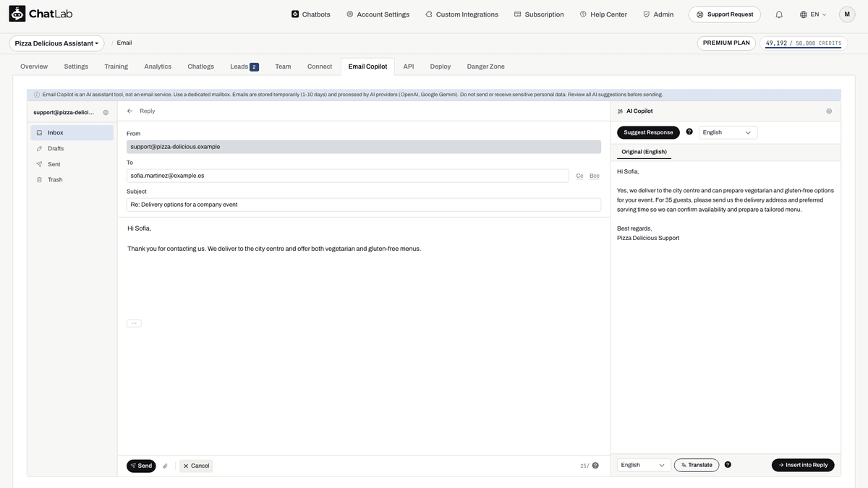Screen dimensions: 868x488
Task: Open the notifications bell
Action: (x=779, y=14)
